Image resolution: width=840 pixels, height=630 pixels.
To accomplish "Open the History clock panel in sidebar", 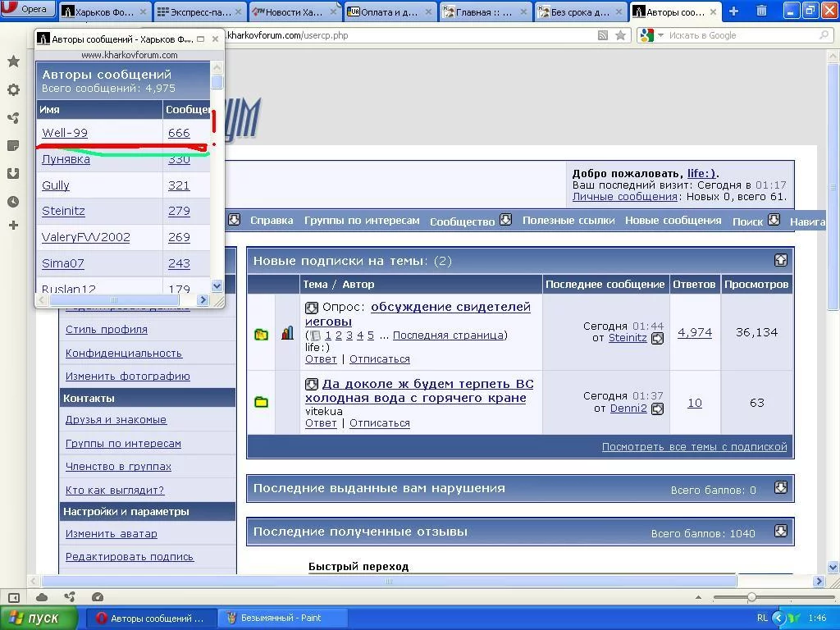I will (x=13, y=201).
